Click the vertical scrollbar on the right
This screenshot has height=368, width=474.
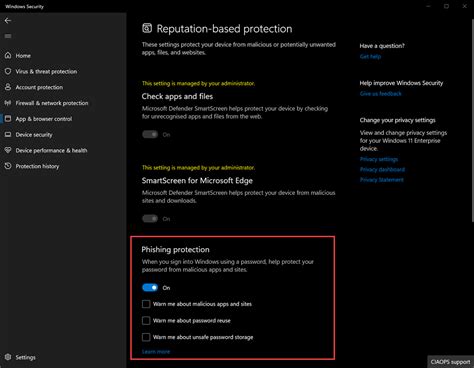point(472,120)
